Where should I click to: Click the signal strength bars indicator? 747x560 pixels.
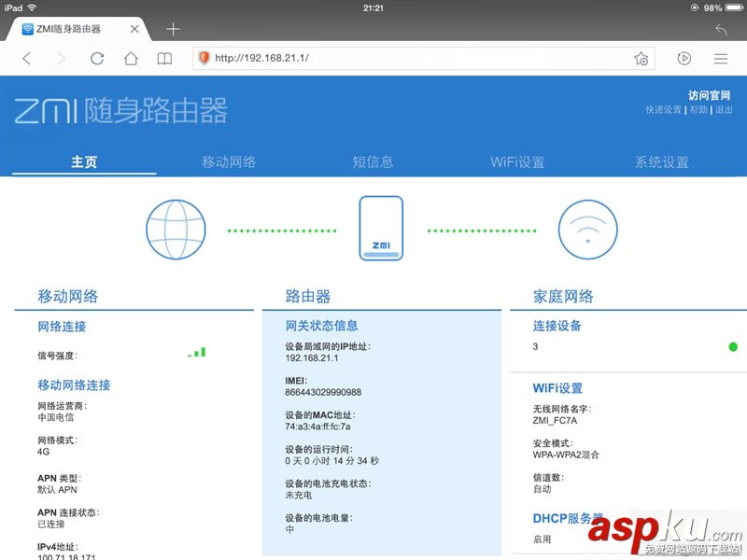coord(196,353)
